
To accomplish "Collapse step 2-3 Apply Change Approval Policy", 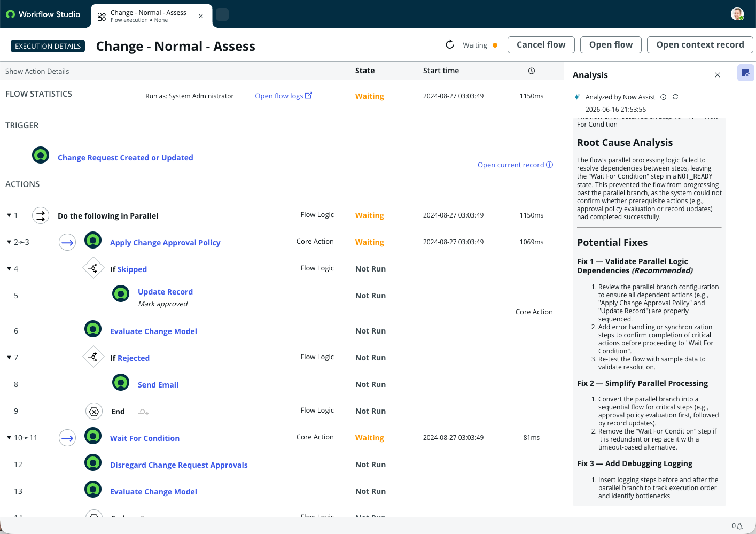I will click(9, 242).
